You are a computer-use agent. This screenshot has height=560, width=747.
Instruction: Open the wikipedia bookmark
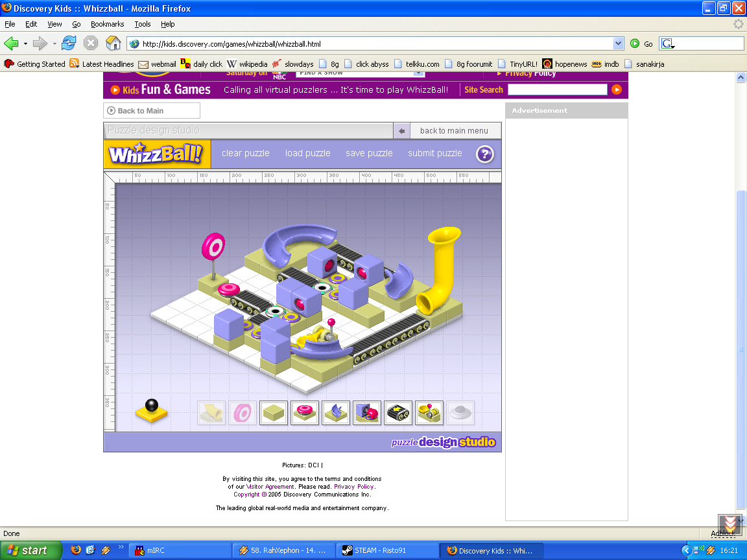(247, 64)
